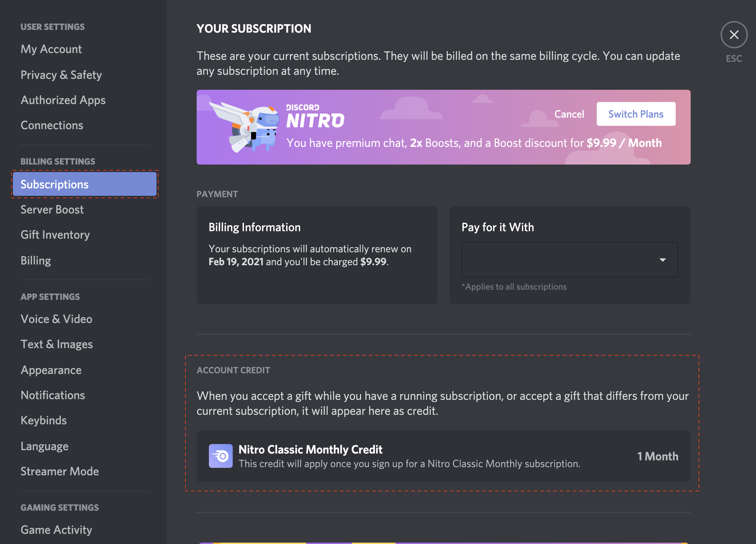This screenshot has height=544, width=756.
Task: Click the Gift Inventory sidebar item
Action: [54, 234]
